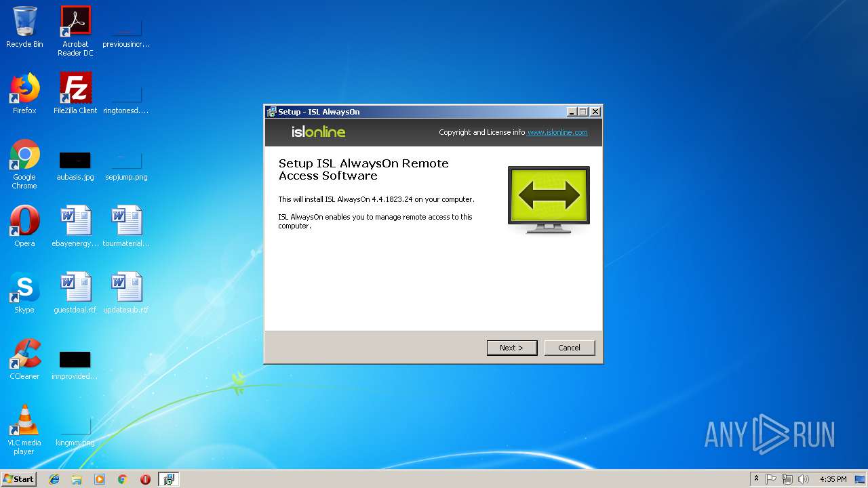
Task: Open media player from taskbar
Action: tap(100, 479)
